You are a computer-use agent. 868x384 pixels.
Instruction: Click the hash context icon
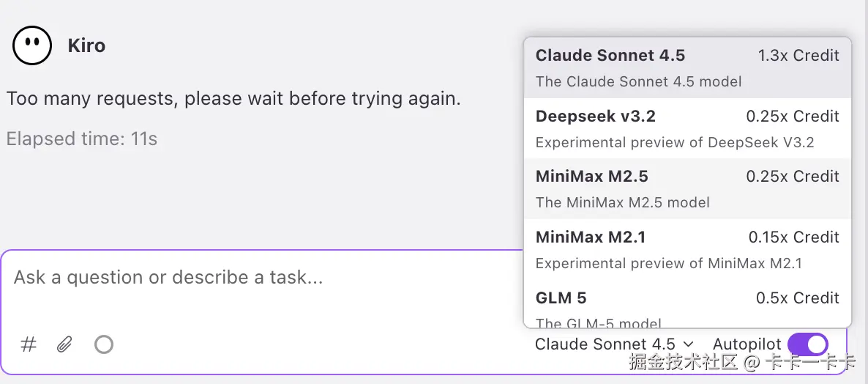tap(29, 344)
